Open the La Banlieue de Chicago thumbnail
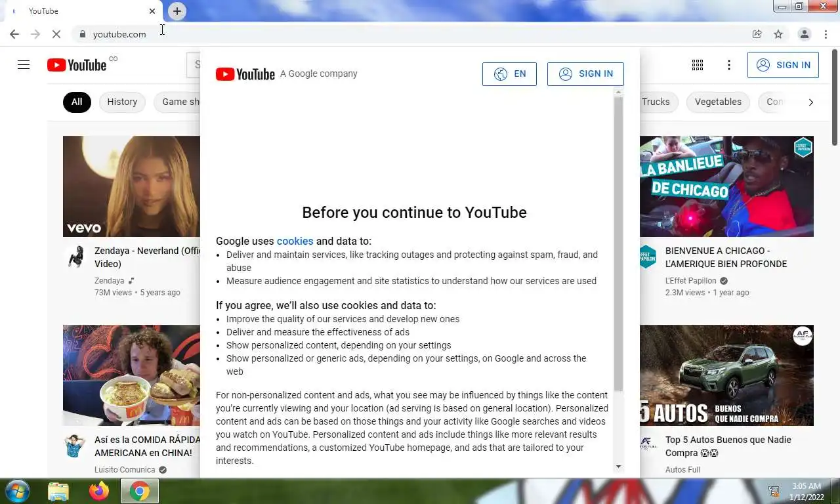Image resolution: width=840 pixels, height=504 pixels. (726, 186)
